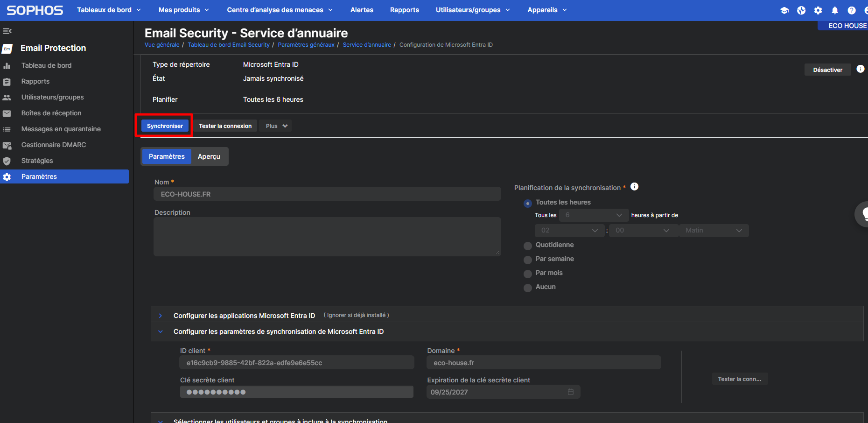868x423 pixels.
Task: Follow the Paramètres généraux breadcrumb link
Action: (x=306, y=45)
